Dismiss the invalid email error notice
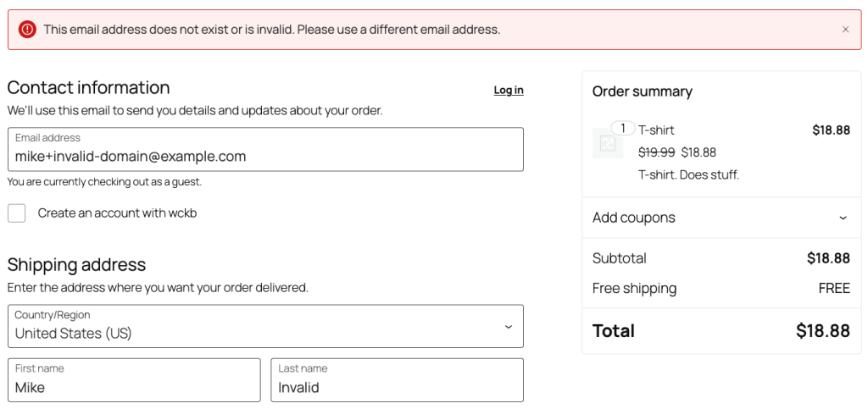868x409 pixels. tap(845, 30)
